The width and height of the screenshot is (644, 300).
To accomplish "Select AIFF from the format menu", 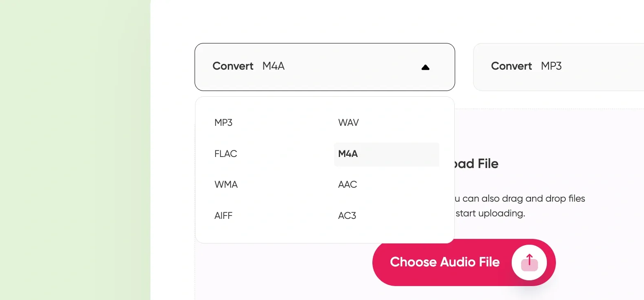I will coord(223,216).
